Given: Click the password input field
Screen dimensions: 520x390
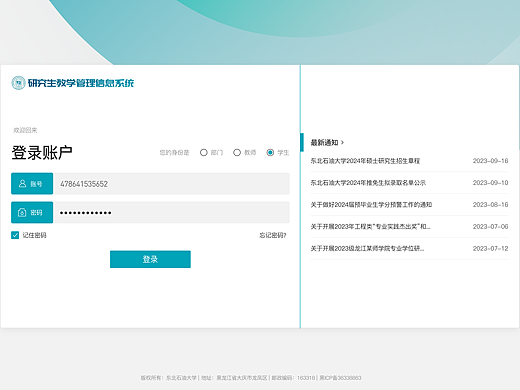Looking at the screenshot, I should click(171, 212).
